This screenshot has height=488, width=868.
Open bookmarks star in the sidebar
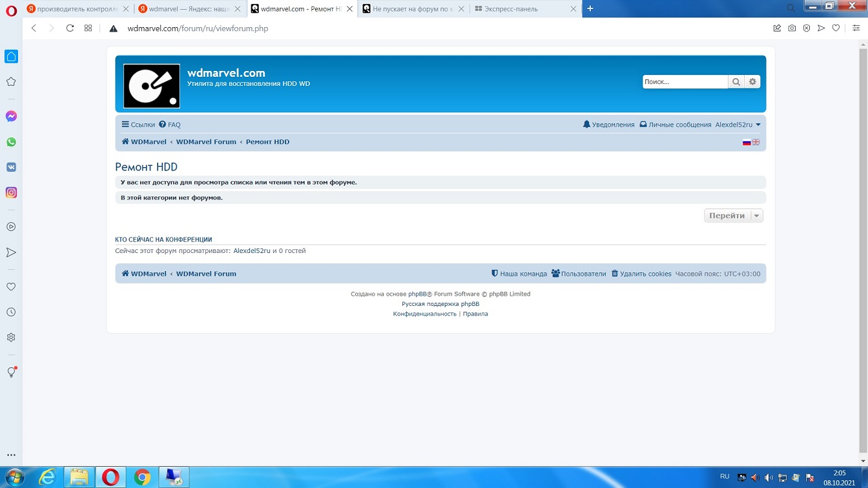[x=11, y=82]
